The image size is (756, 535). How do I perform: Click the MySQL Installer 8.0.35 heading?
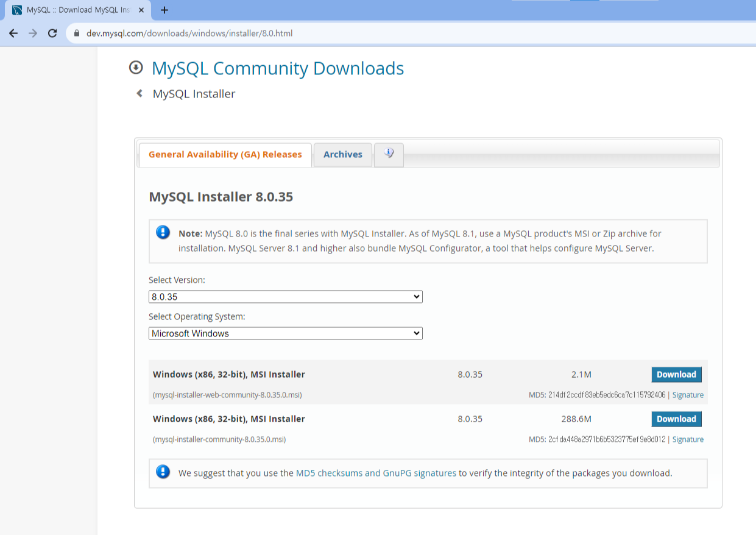tap(221, 197)
